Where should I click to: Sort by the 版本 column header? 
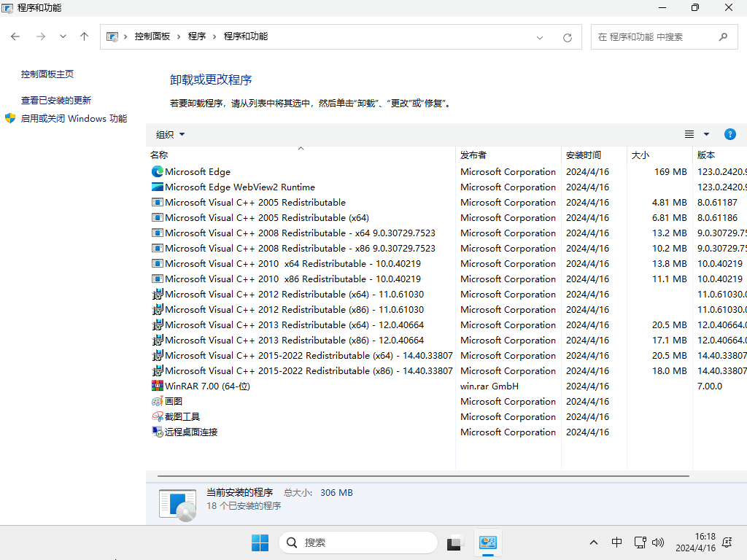pos(720,155)
